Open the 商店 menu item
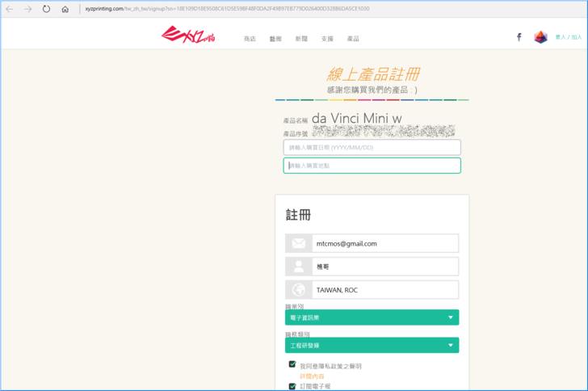588x391 pixels. 250,39
